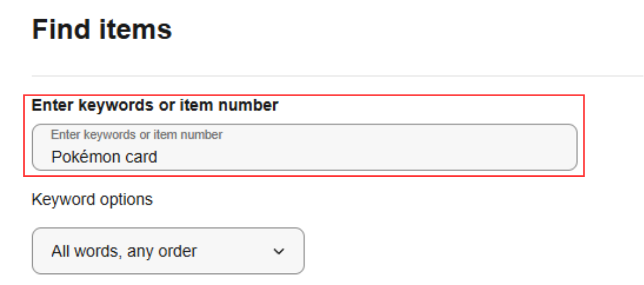Open the Keyword options dropdown
The width and height of the screenshot is (644, 285).
point(168,251)
